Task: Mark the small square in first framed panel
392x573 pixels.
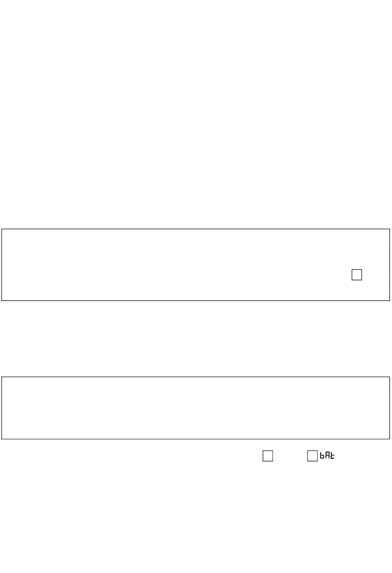Action: click(357, 275)
